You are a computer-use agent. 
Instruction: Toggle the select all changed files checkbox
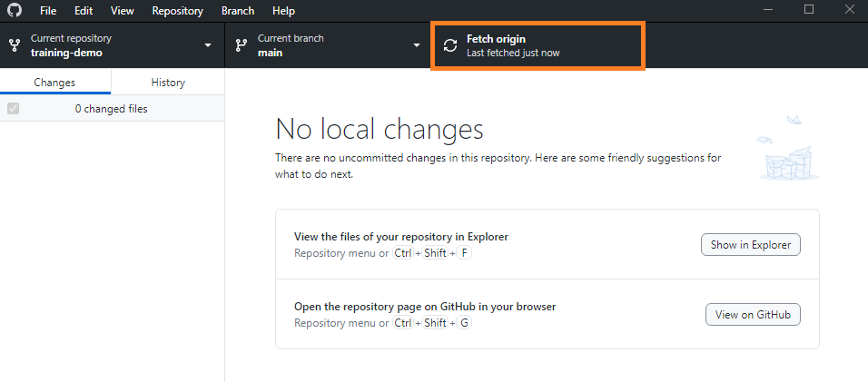[x=13, y=109]
